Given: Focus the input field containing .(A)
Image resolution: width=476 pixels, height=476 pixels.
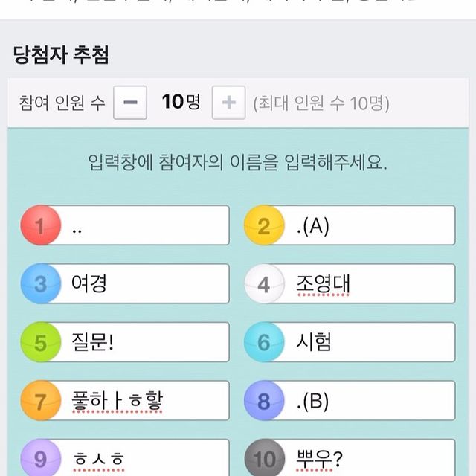Looking at the screenshot, I should [372, 225].
